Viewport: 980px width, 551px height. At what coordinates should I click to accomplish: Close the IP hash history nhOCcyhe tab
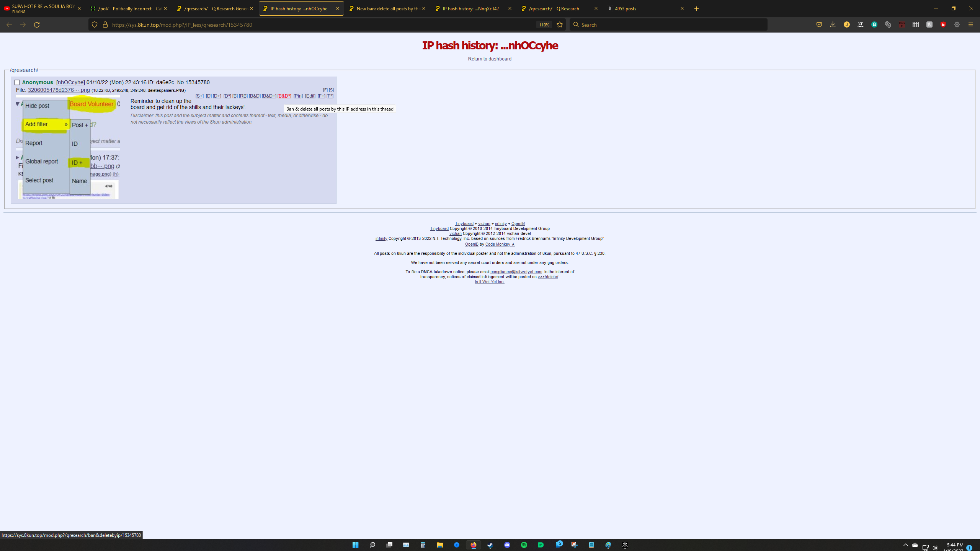pos(337,8)
